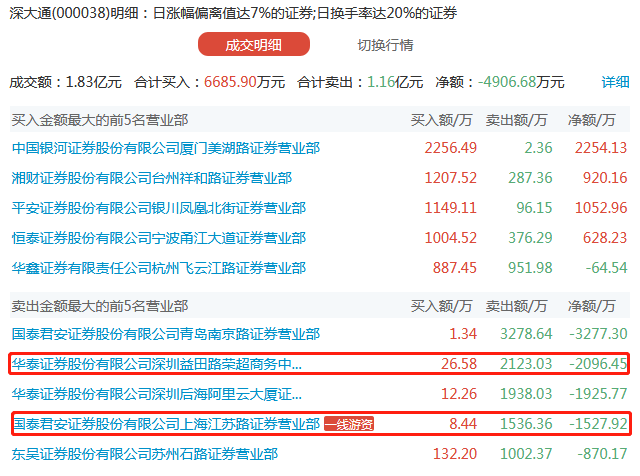Click the buy amount 1207.52
Image resolution: width=640 pixels, height=476 pixels.
(451, 178)
